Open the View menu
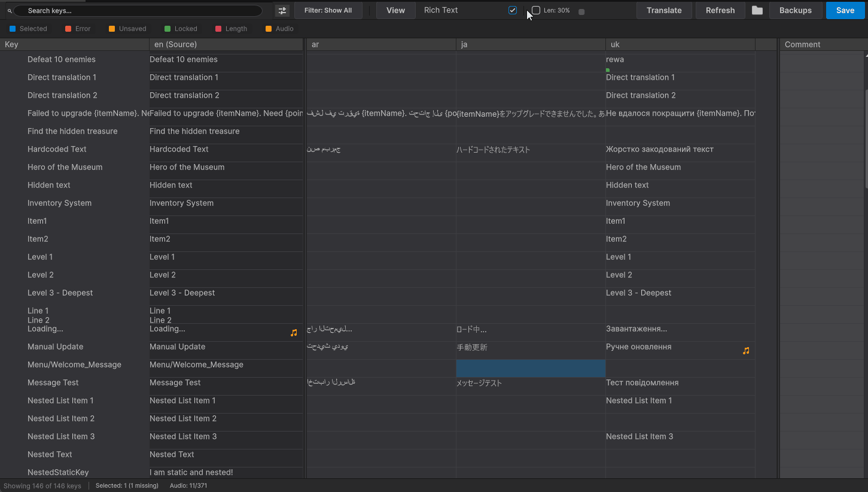 click(395, 10)
